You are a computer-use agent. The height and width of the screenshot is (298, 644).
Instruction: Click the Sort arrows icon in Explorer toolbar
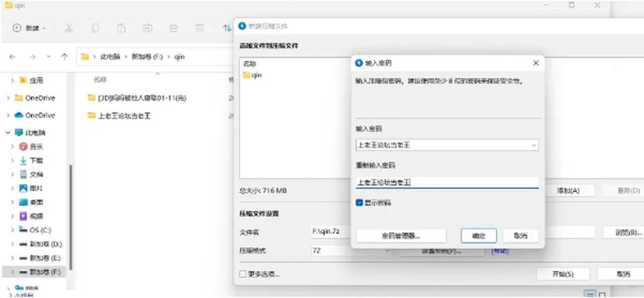pyautogui.click(x=227, y=28)
